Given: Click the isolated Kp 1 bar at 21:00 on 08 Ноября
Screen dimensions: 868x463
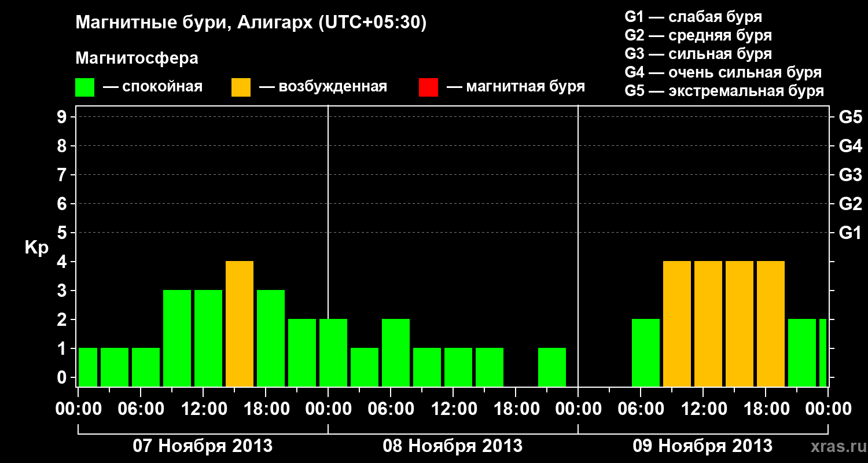Looking at the screenshot, I should (x=552, y=367).
